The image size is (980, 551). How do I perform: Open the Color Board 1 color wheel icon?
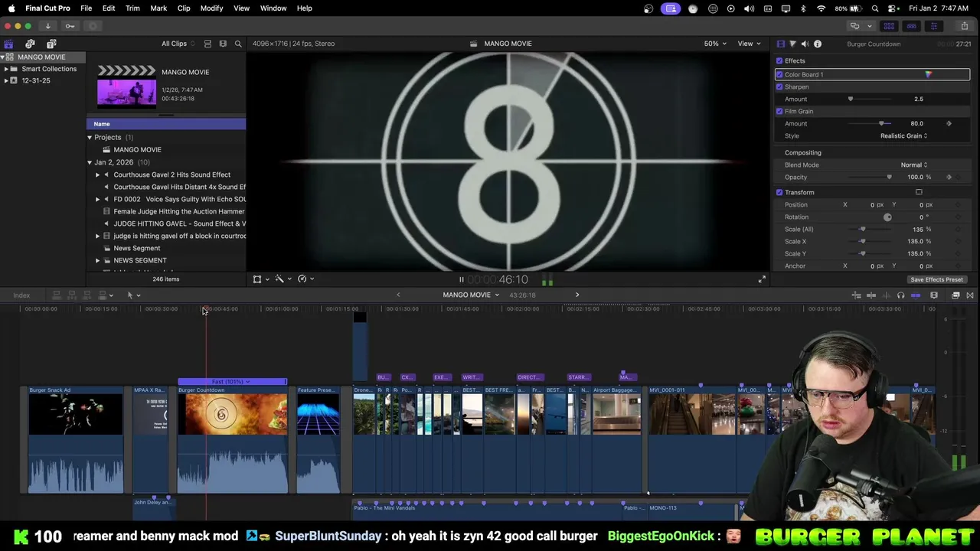pyautogui.click(x=928, y=74)
